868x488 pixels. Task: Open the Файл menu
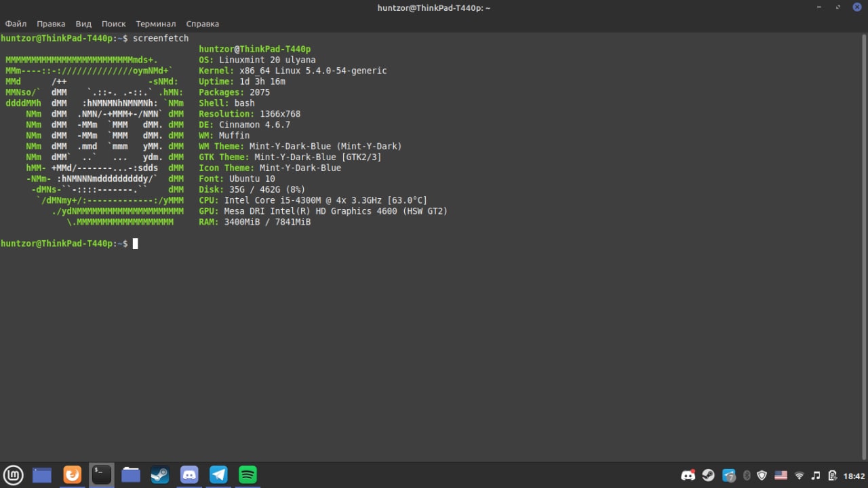(x=16, y=24)
